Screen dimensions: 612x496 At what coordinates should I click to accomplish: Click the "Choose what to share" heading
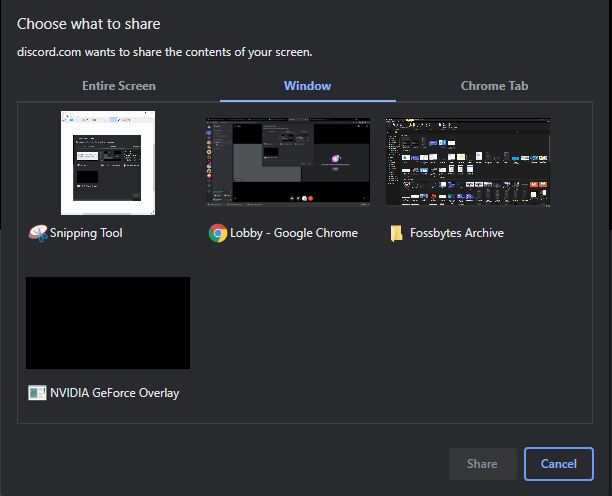[89, 23]
